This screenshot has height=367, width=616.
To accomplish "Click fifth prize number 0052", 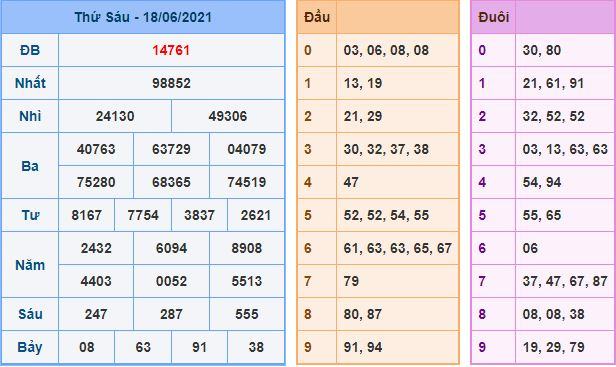I will coord(171,281).
